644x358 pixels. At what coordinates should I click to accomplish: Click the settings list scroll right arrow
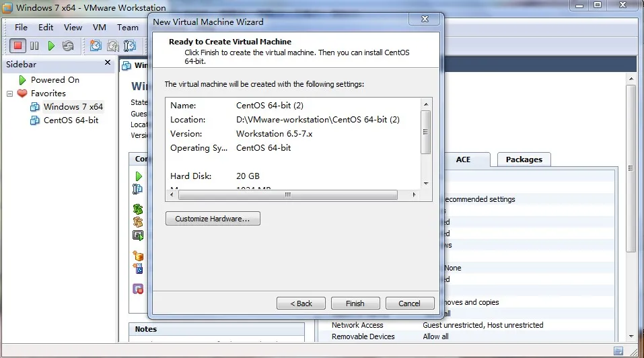coord(414,195)
